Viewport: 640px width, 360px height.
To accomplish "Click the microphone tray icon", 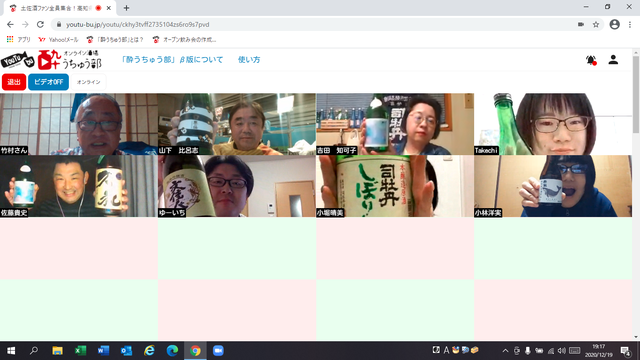I will click(x=528, y=351).
